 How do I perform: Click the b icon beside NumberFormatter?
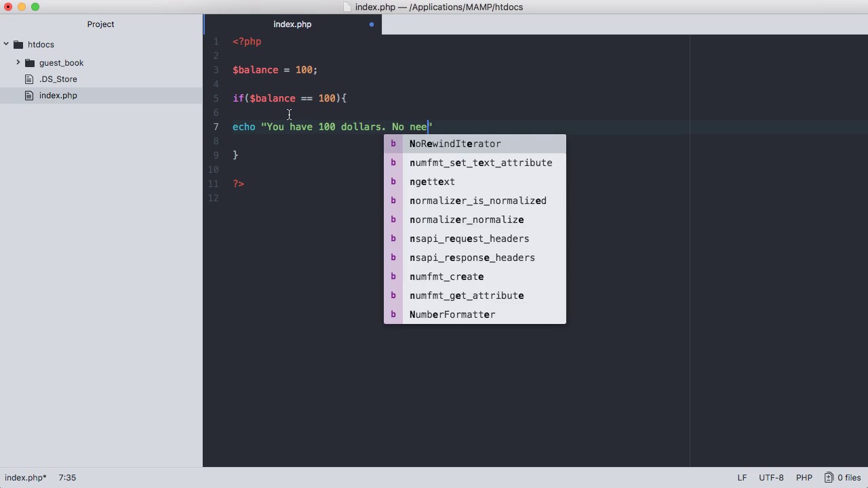point(393,314)
